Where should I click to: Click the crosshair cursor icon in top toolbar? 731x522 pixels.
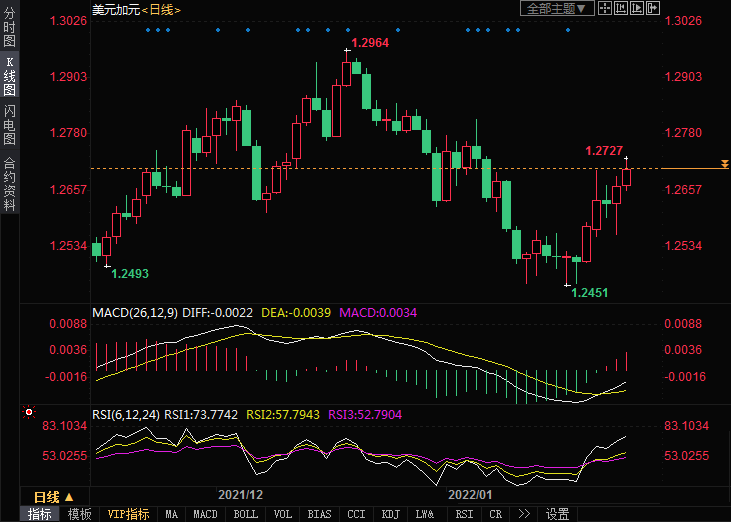coord(607,8)
